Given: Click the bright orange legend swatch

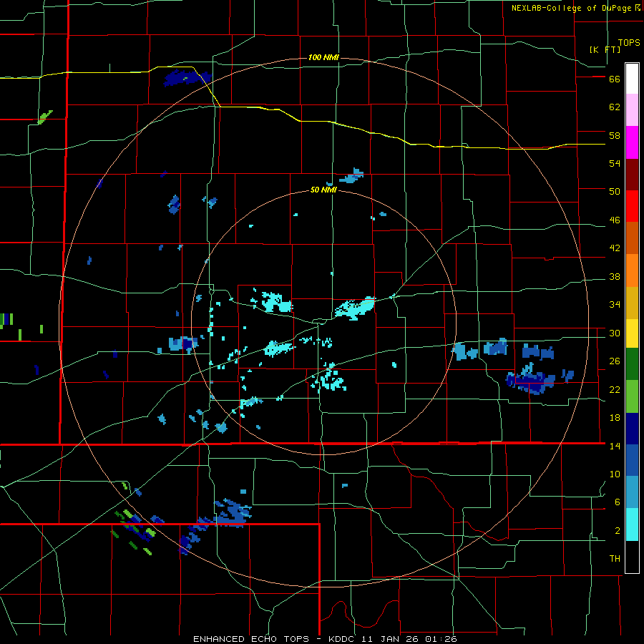Looking at the screenshot, I should (x=632, y=270).
